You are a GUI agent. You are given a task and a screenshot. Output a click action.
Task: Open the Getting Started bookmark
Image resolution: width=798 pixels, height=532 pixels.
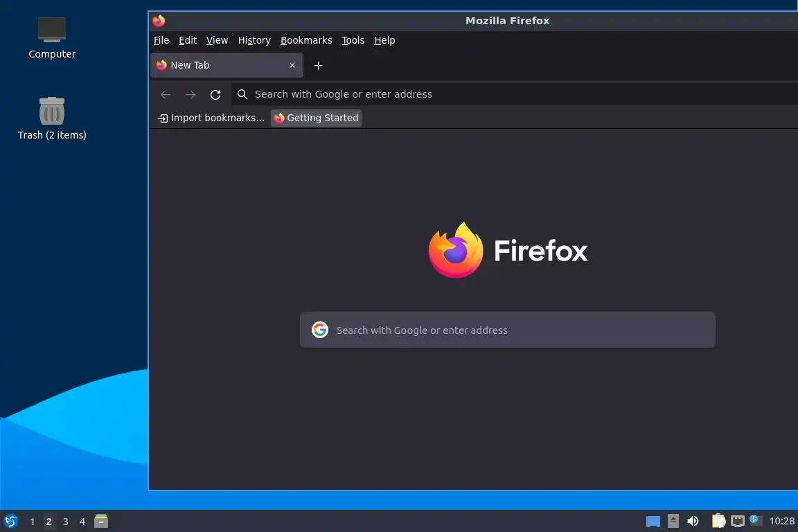[316, 118]
